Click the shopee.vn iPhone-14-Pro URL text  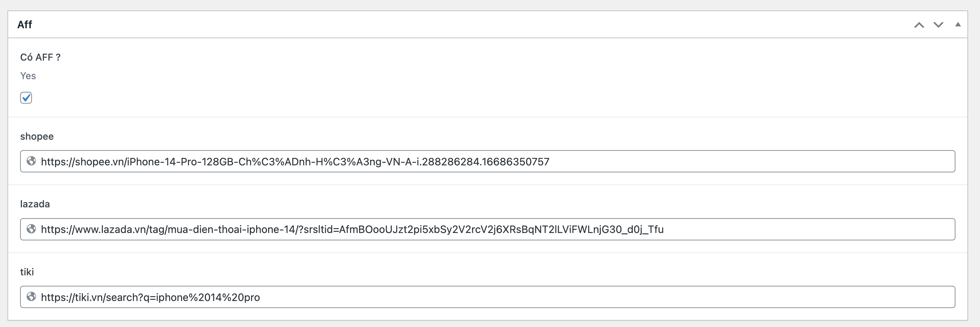(295, 162)
